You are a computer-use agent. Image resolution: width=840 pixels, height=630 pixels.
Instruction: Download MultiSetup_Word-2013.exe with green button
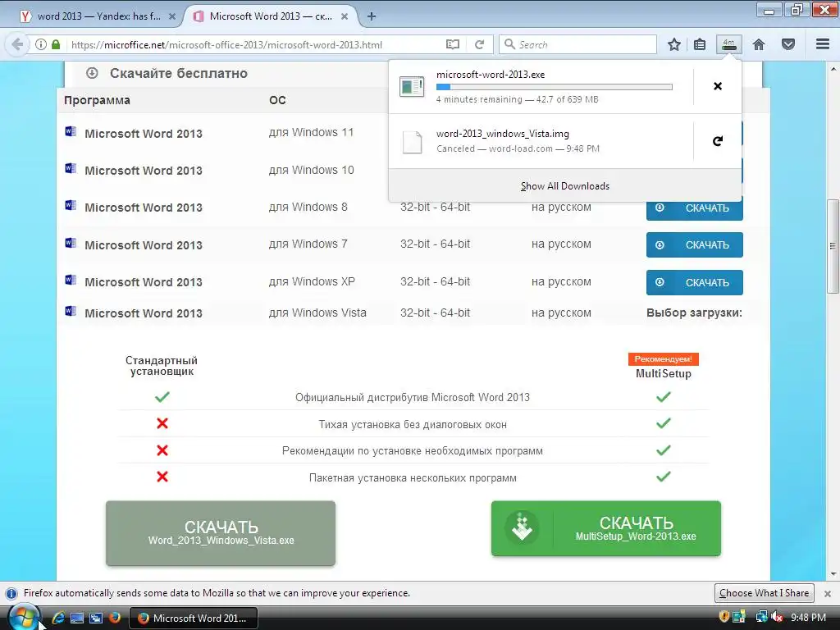[x=606, y=528]
